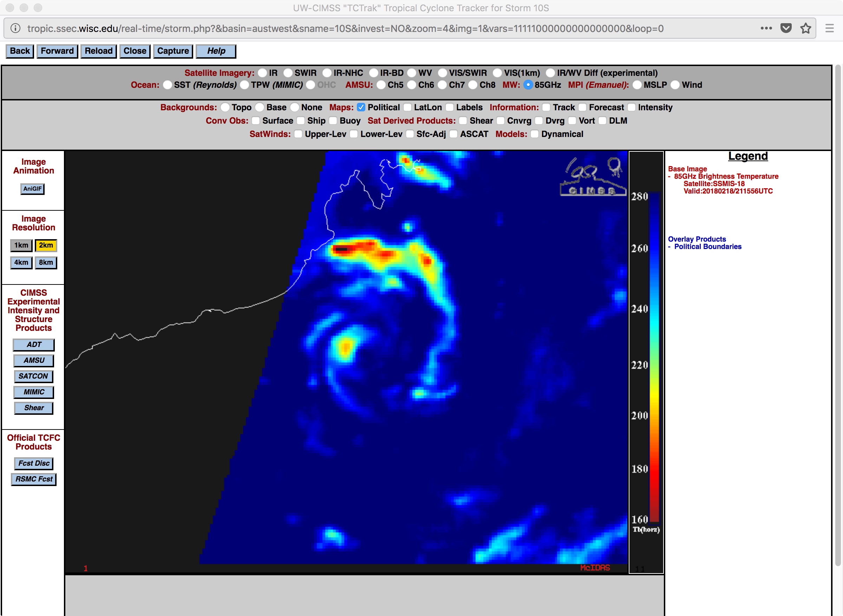
Task: Open the RSMC Fcst product
Action: coord(34,479)
